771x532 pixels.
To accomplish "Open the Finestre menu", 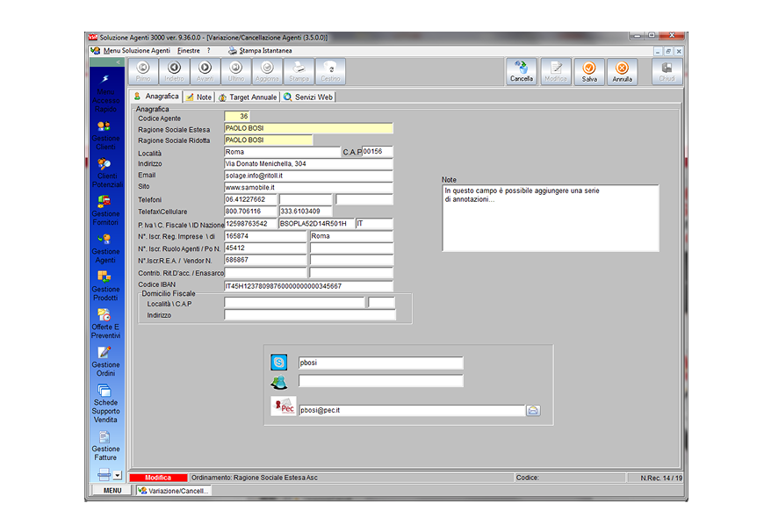I will pyautogui.click(x=188, y=51).
